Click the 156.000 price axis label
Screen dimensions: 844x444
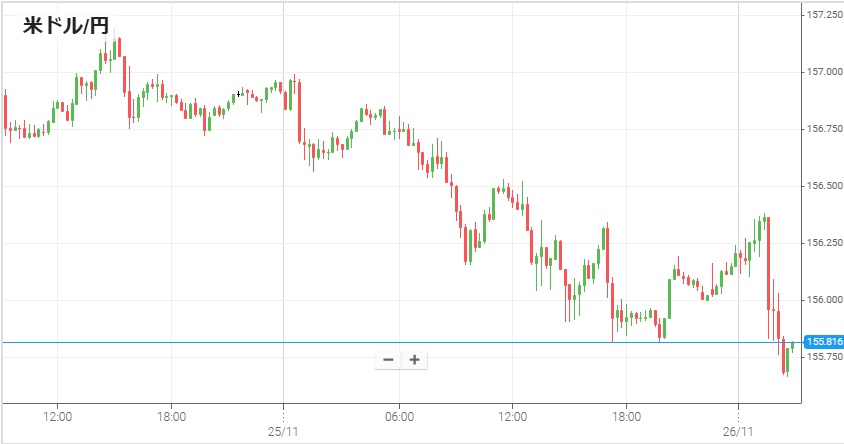click(x=823, y=300)
